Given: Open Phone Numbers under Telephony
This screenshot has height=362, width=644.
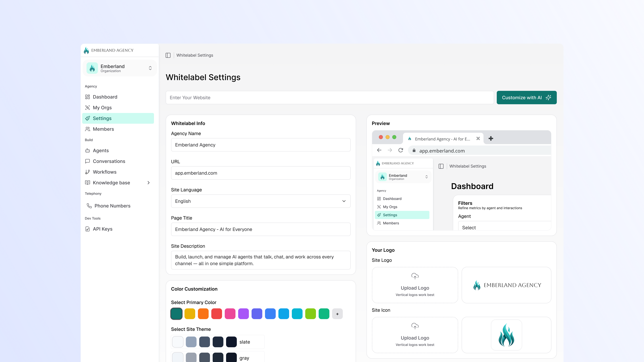Looking at the screenshot, I should point(112,206).
